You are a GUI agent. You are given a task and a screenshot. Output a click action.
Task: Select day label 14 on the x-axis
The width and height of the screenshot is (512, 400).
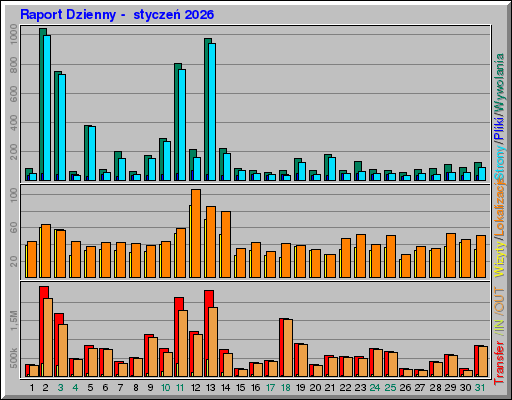pos(225,388)
